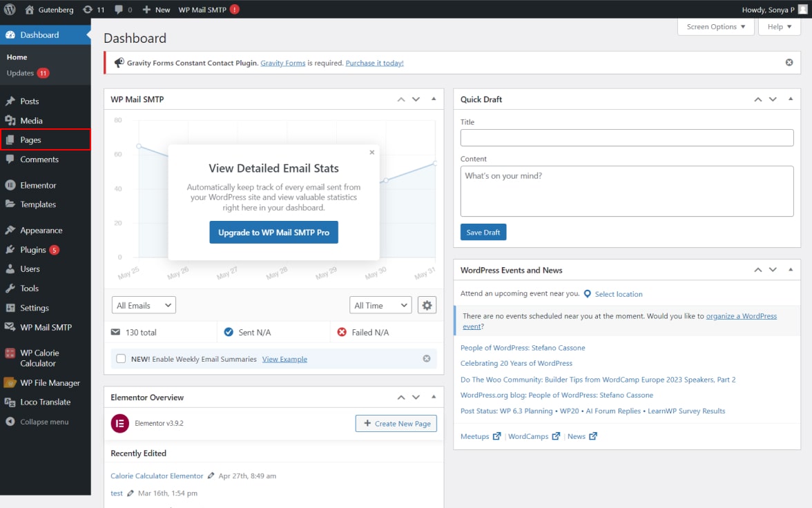Move Elementor Overview widget down

(416, 397)
